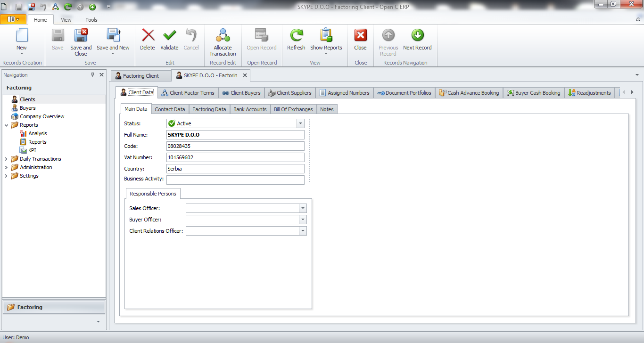Open the Factoring Client document tab
The image size is (644, 343).
[x=141, y=75]
